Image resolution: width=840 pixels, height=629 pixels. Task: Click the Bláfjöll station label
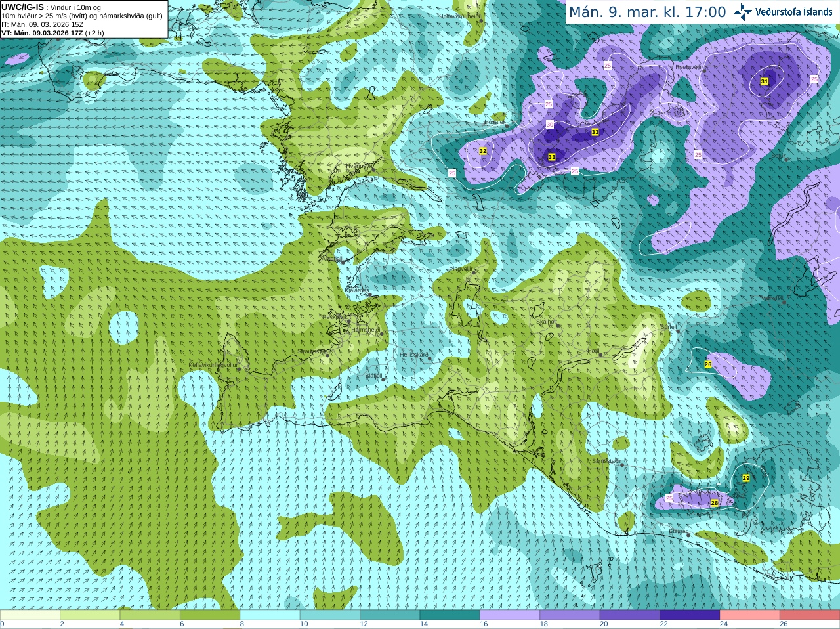[x=373, y=376]
